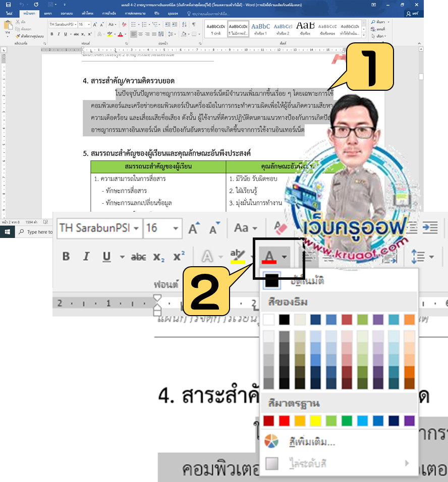The height and width of the screenshot is (482, 448).
Task: Open the Windows Start menu
Action: click(x=8, y=232)
